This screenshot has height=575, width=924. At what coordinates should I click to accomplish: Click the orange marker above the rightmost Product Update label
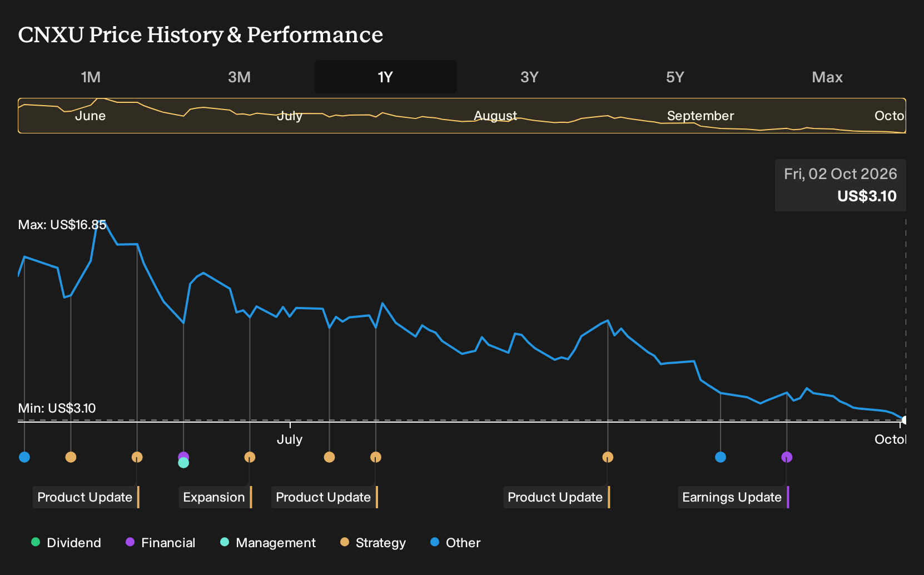click(608, 457)
